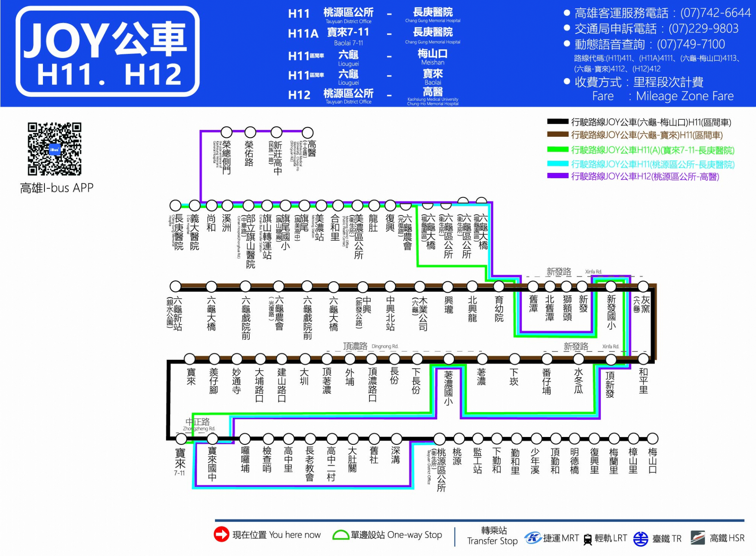Select the 高醫 stop circle at top

307,132
